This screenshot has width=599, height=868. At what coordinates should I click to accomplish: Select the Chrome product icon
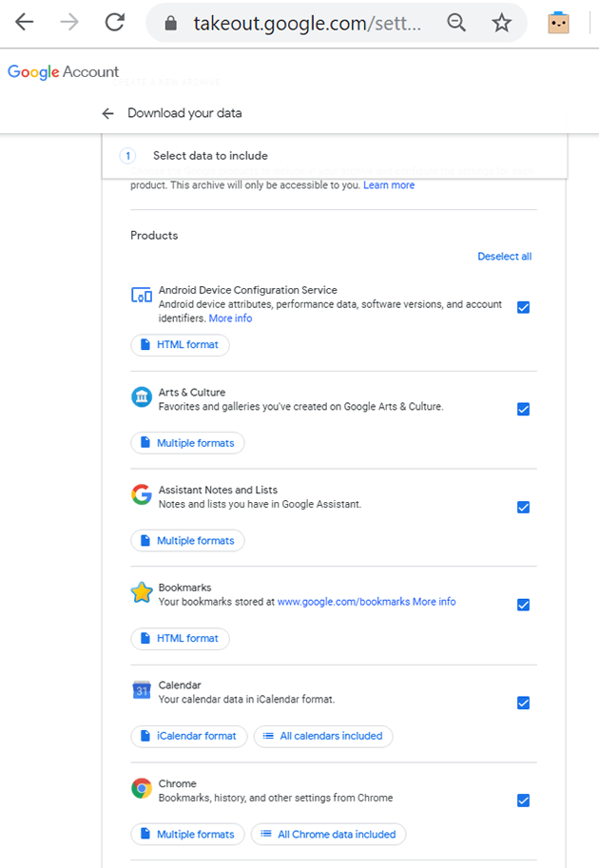141,787
